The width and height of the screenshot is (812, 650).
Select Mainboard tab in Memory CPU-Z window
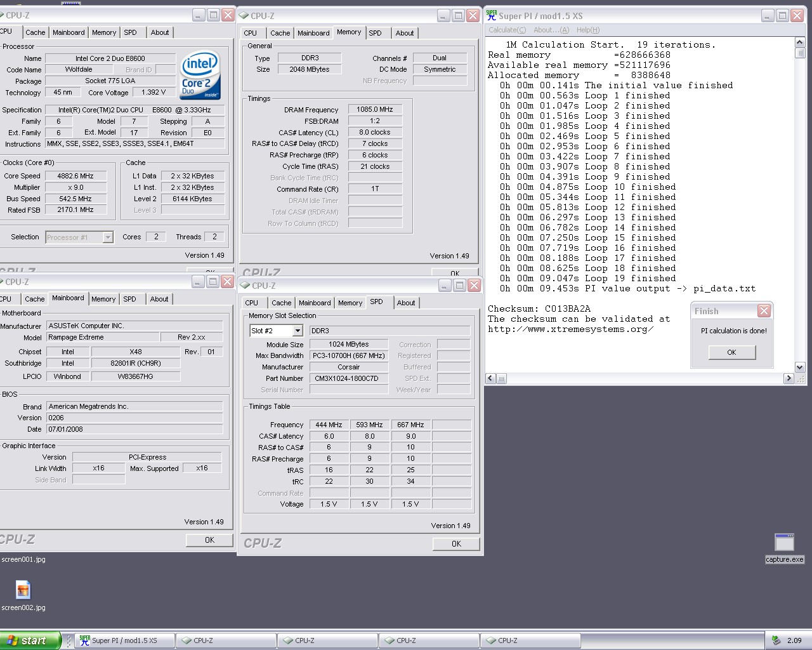[313, 33]
